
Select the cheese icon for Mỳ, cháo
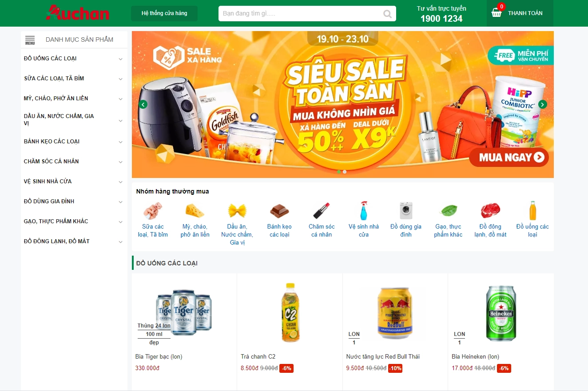tap(195, 210)
